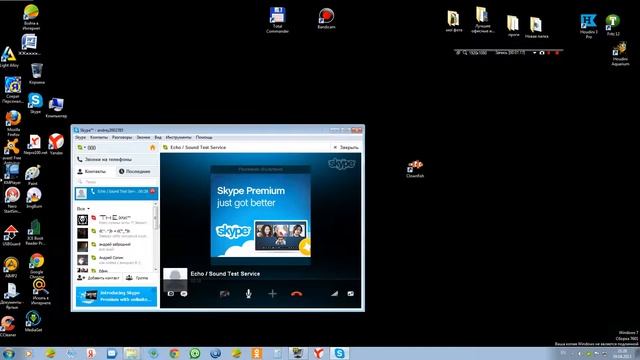This screenshot has width=640, height=360.
Task: Click the Windows Start button
Action: [8, 353]
